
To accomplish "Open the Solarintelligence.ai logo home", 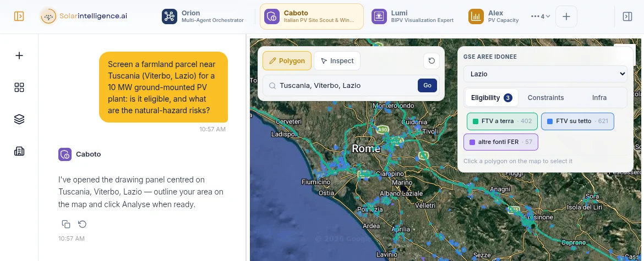I will [84, 16].
